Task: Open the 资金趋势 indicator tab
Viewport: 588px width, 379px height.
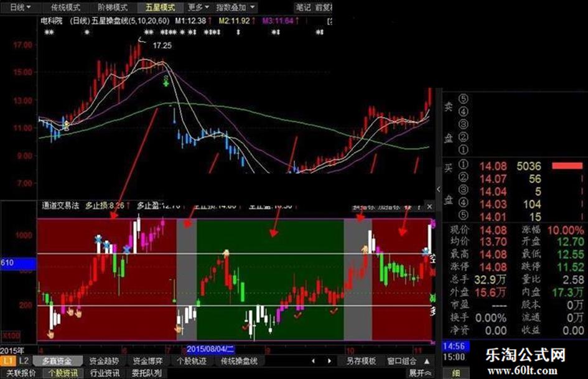Action: tap(105, 362)
